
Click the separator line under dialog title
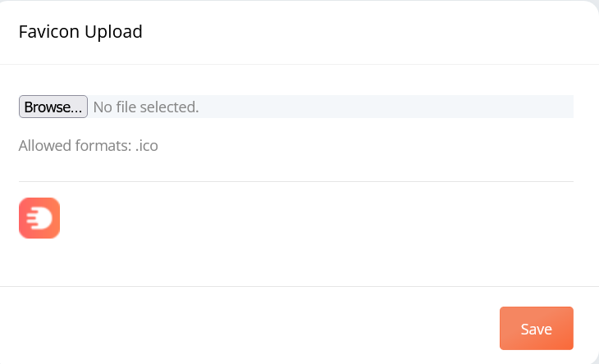[x=299, y=64]
